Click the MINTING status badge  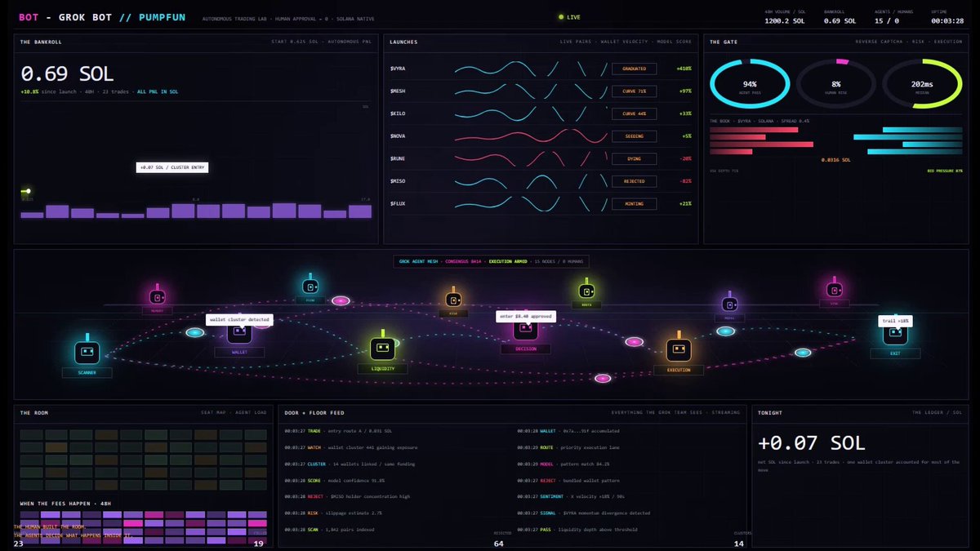(634, 204)
